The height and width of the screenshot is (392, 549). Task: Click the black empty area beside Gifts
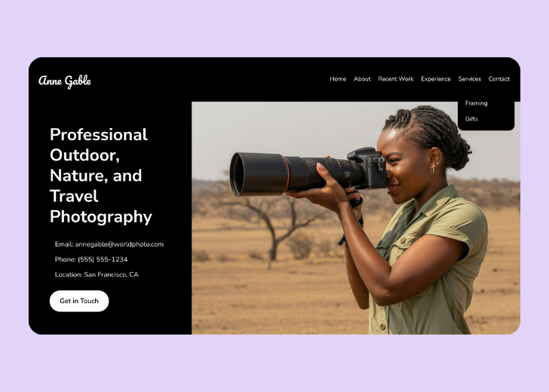coord(497,119)
